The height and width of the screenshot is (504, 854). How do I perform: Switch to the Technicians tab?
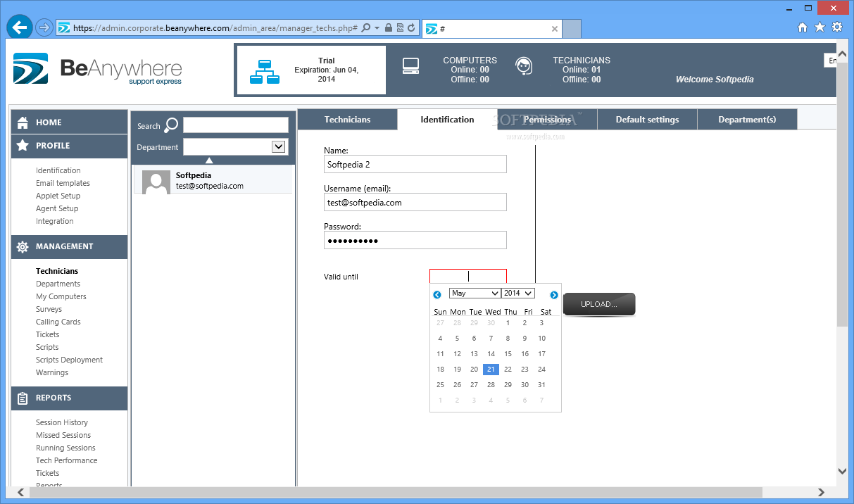(347, 120)
